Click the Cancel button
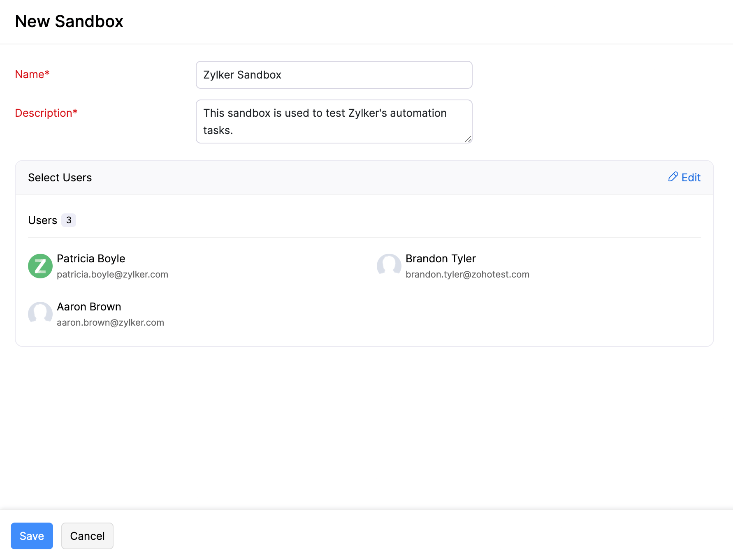Screen dimensions: 733x560 tap(87, 536)
